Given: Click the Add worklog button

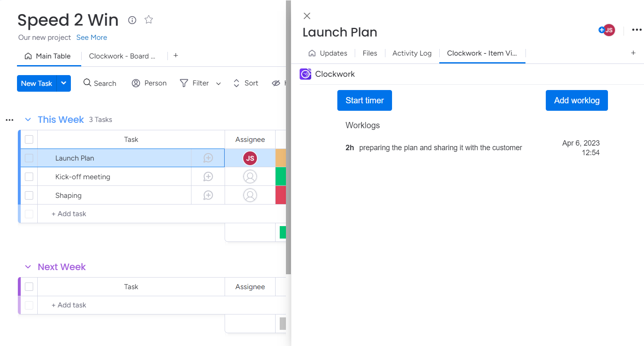Looking at the screenshot, I should [576, 100].
